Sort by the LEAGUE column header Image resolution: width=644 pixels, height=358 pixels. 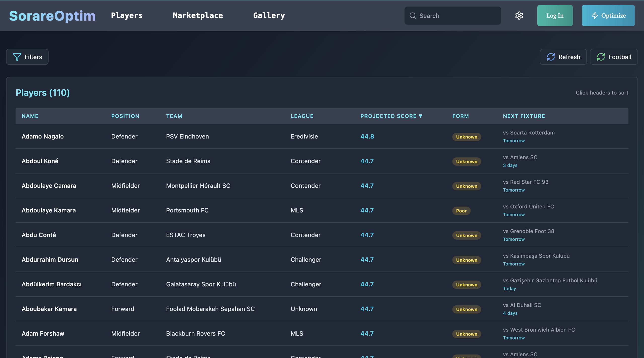click(302, 116)
